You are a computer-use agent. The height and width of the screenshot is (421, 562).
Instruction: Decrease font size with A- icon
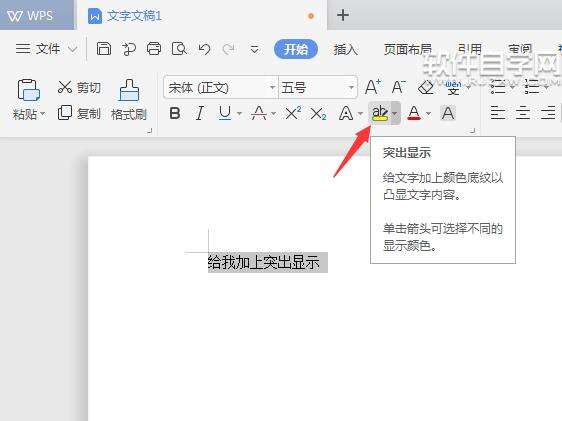[398, 87]
